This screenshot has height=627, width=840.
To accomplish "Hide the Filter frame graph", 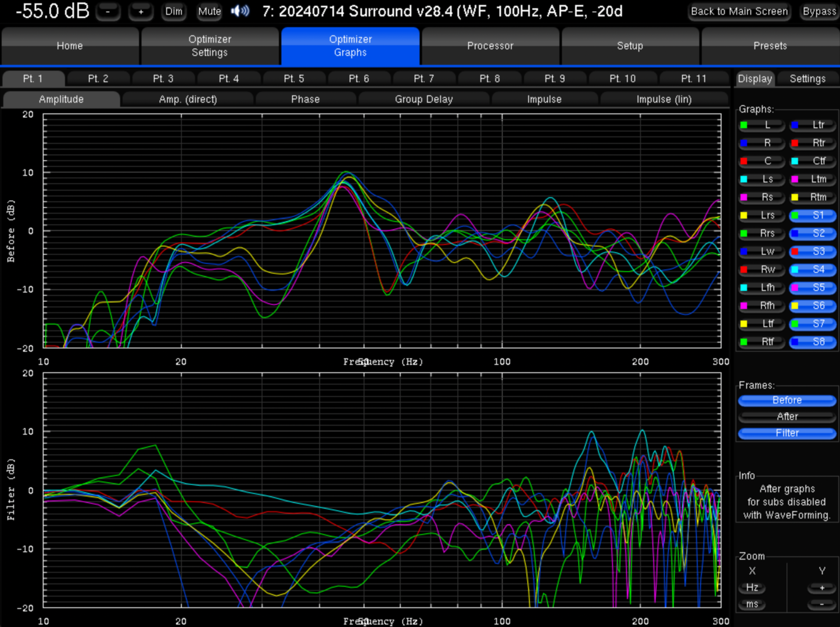I will 787,433.
